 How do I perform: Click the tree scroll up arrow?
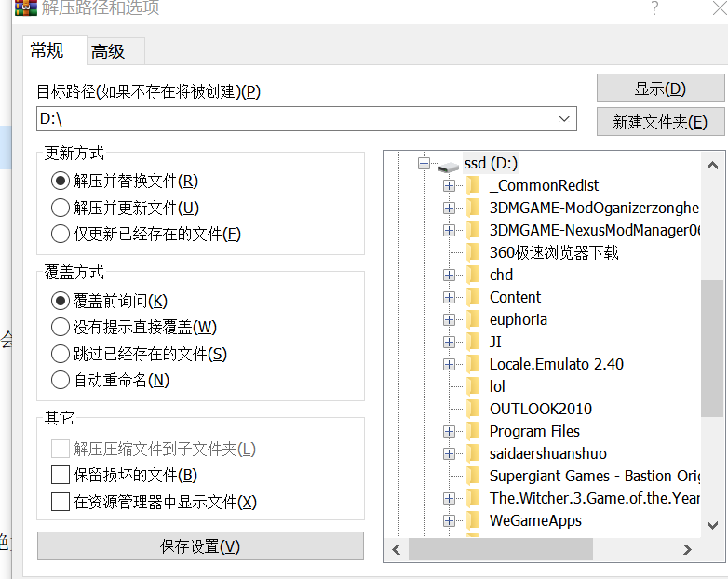[x=712, y=166]
